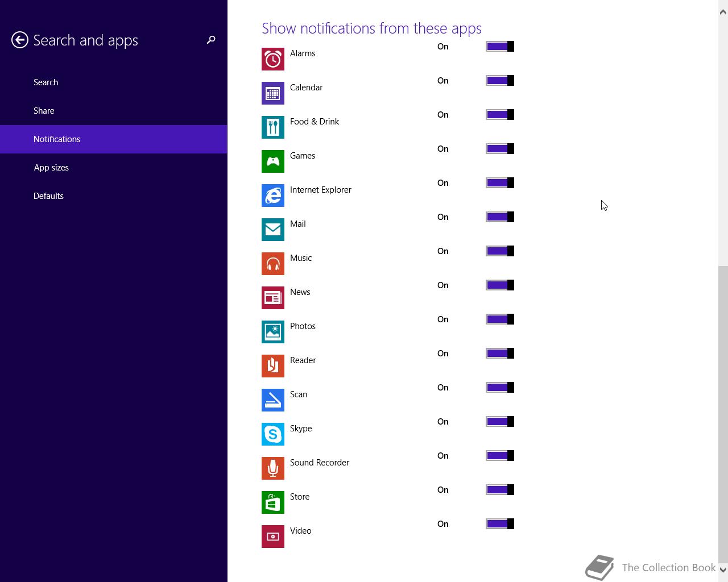The height and width of the screenshot is (582, 728).
Task: Click the Sound Recorder label
Action: click(320, 463)
